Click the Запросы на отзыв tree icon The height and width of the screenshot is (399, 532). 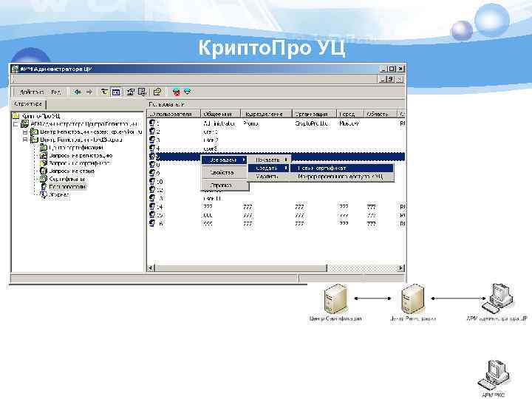click(43, 171)
